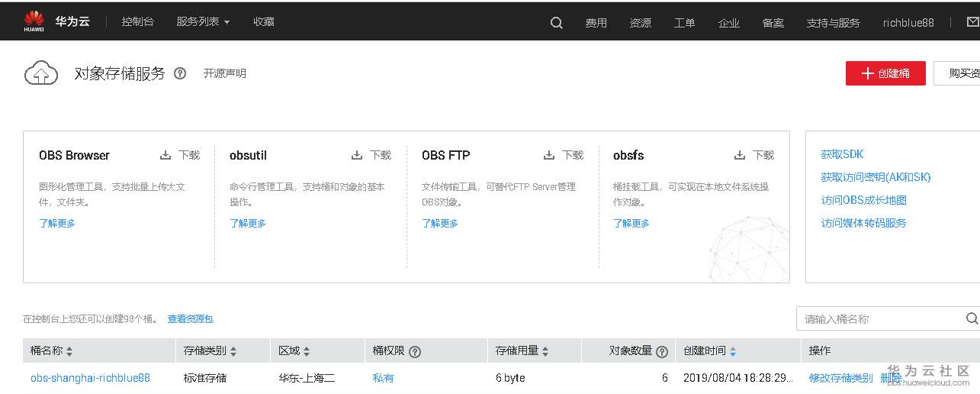
Task: Sort buckets by 桶名称 column
Action: pos(69,352)
